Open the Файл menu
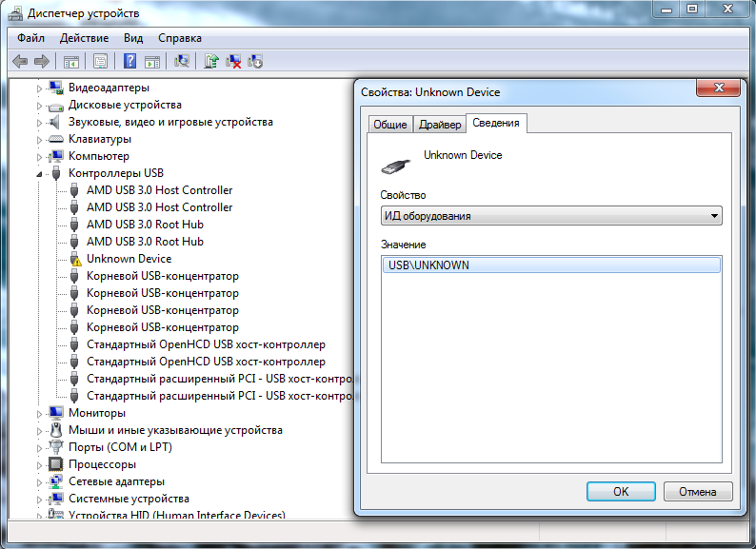This screenshot has height=549, width=756. [30, 38]
